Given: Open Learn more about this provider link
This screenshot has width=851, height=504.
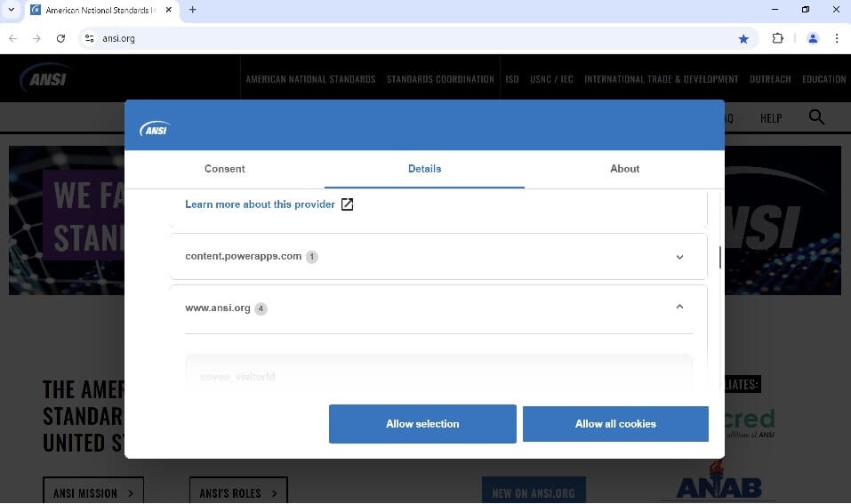Looking at the screenshot, I should (x=260, y=204).
